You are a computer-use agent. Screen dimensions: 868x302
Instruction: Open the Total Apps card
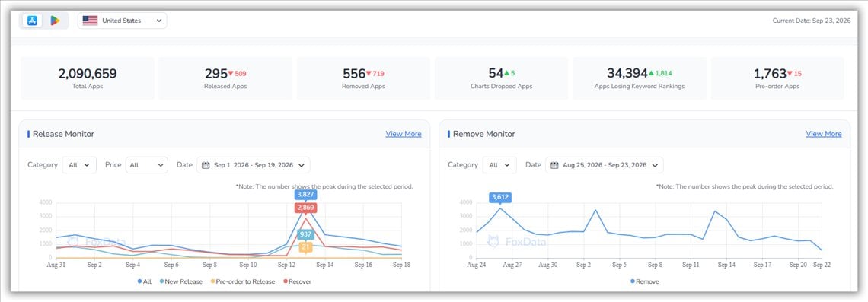coord(88,78)
